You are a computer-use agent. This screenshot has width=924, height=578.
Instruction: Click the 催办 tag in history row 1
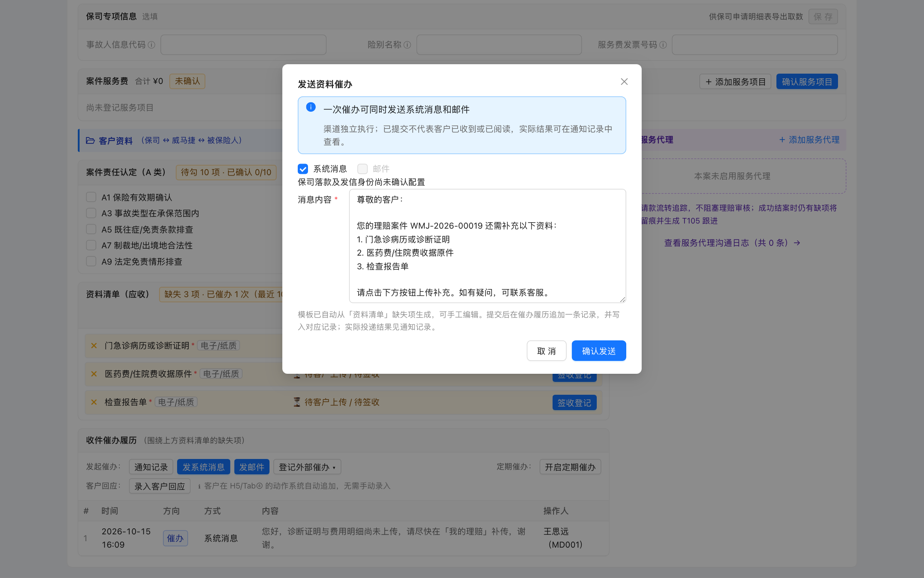tap(175, 538)
